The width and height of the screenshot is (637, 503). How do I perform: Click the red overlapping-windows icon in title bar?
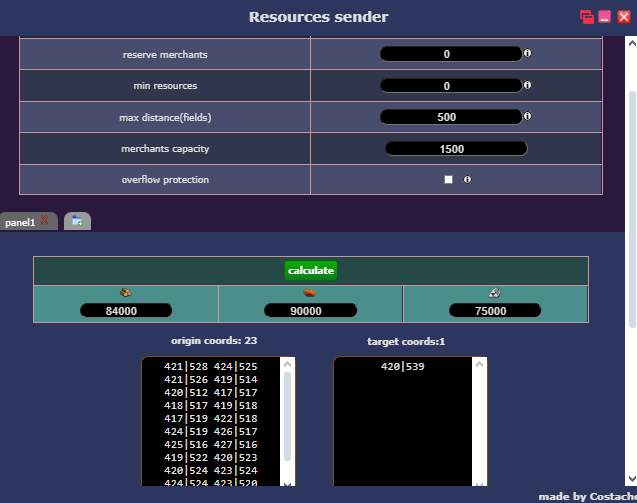coord(586,17)
